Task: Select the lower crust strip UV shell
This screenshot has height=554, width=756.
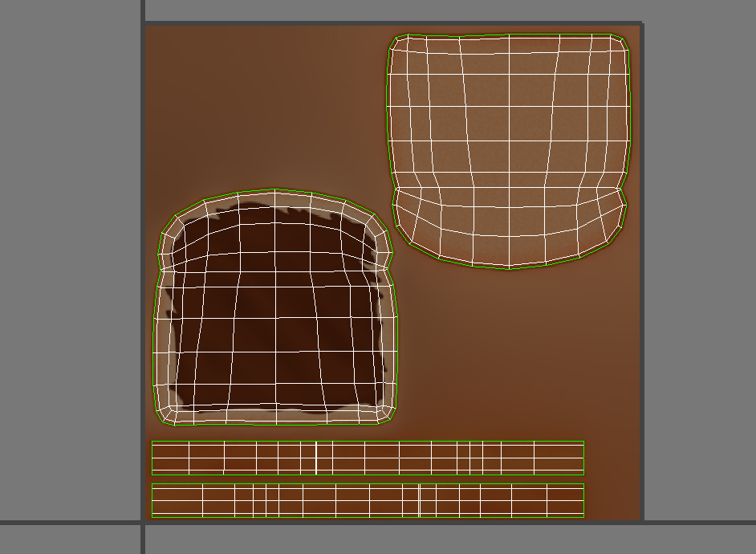Action: [368, 500]
